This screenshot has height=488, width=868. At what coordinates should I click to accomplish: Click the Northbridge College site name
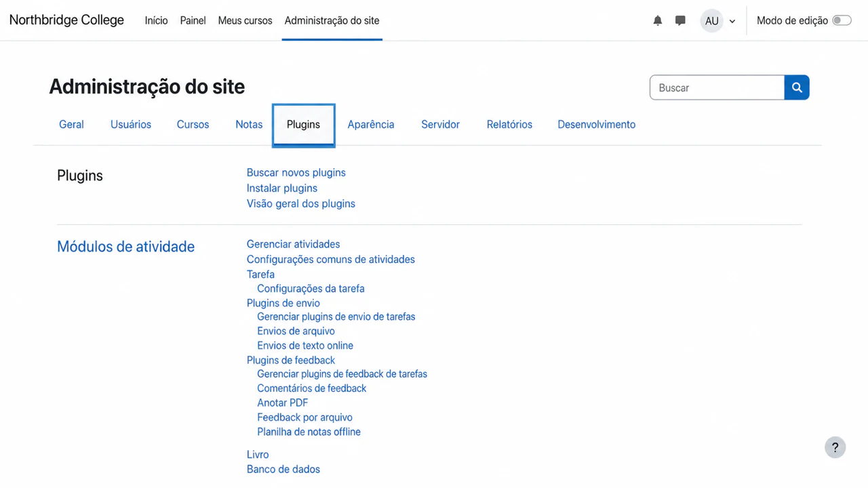tap(66, 20)
